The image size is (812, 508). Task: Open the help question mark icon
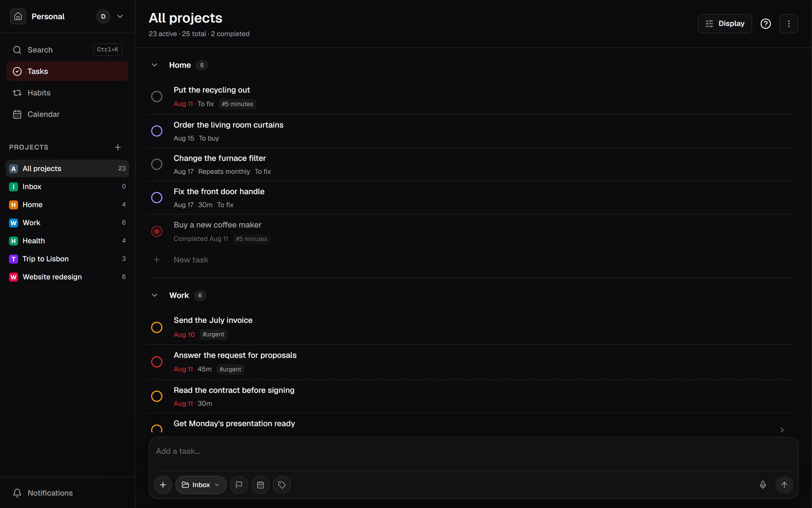tap(765, 24)
